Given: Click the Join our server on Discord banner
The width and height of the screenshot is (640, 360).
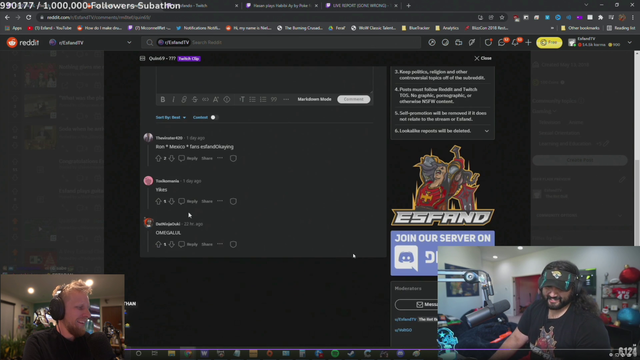Looking at the screenshot, I should click(442, 253).
